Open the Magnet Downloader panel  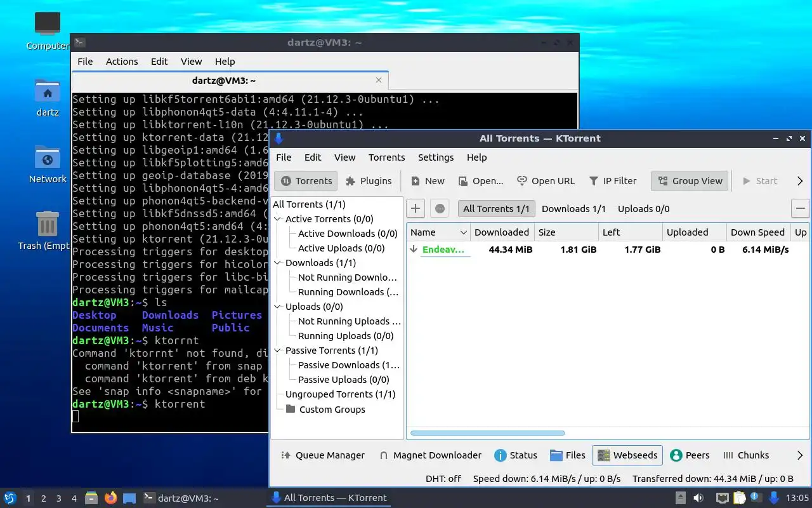click(430, 455)
